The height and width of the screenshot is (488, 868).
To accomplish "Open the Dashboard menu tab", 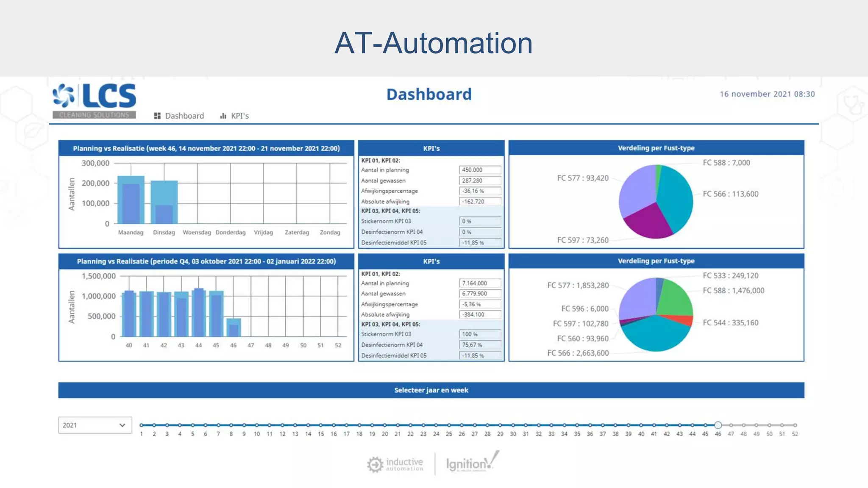I will pos(179,116).
